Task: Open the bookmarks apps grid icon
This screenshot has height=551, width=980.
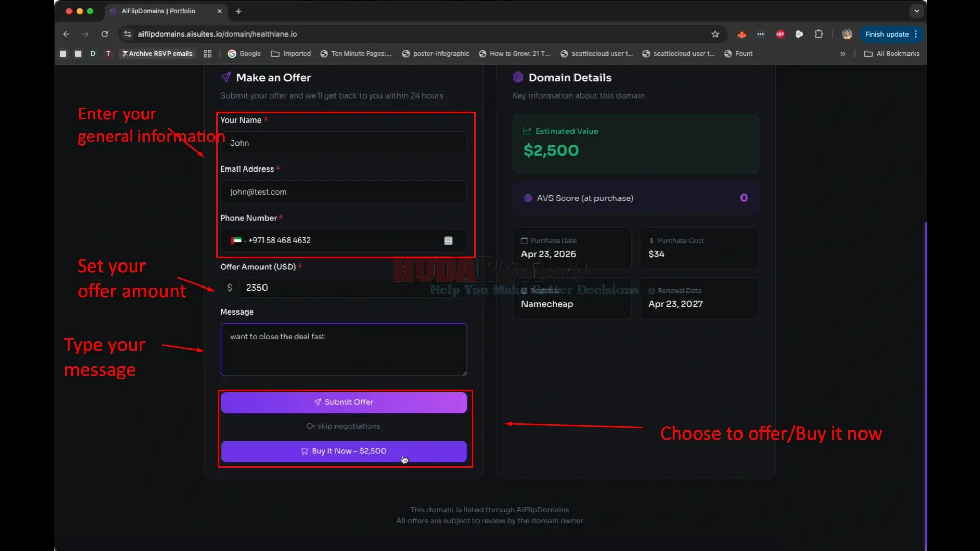Action: pyautogui.click(x=208, y=54)
